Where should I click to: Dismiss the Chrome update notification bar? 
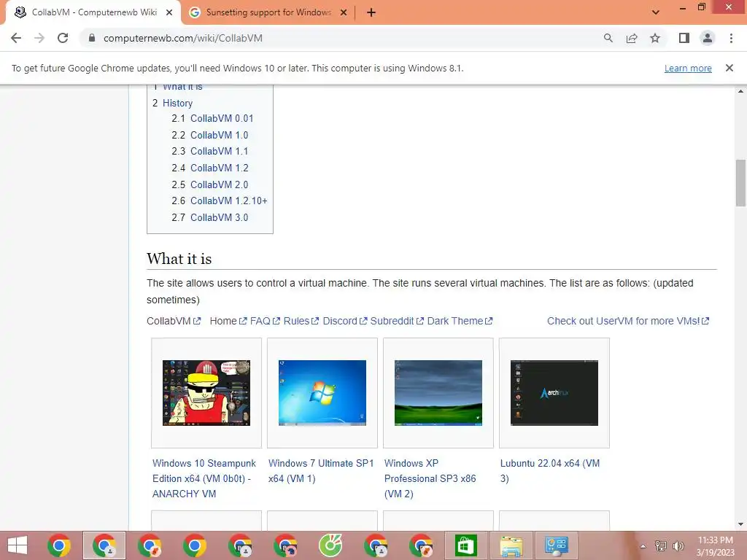coord(729,68)
